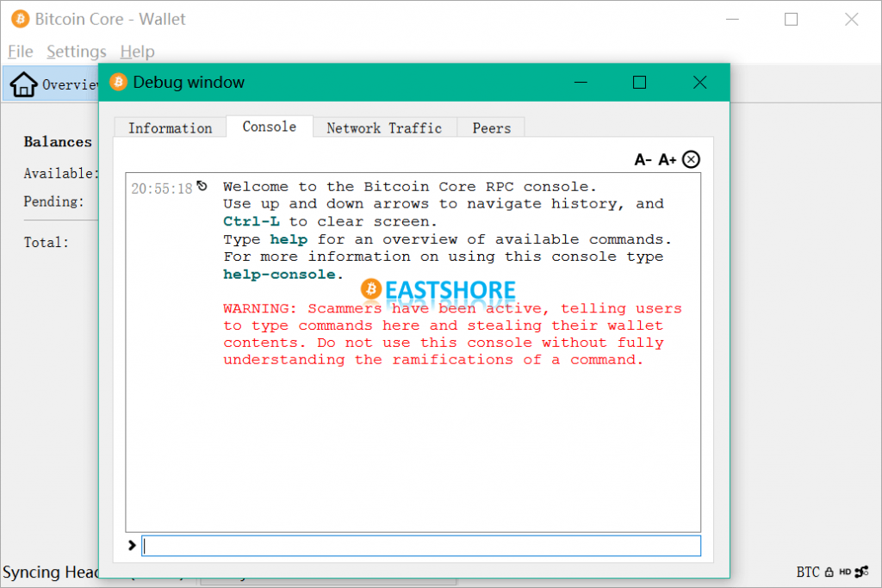Click the Bitcoin Core main window logo

coord(21,19)
